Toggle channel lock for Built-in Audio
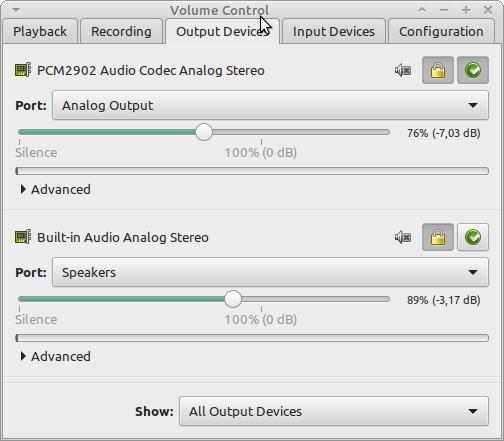 [438, 237]
